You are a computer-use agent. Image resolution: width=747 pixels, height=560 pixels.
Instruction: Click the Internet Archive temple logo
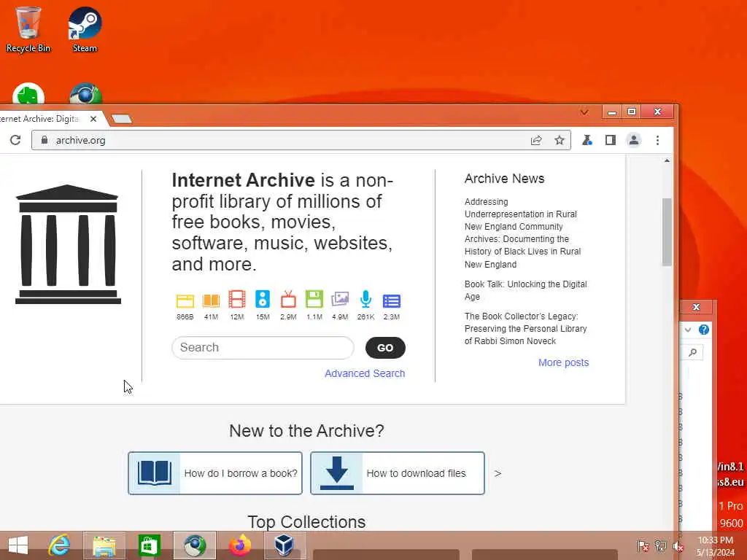tap(68, 244)
